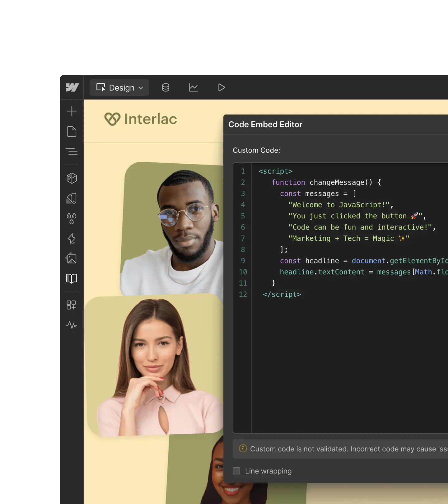Click the closing '</script>' tag line
Image resolution: width=448 pixels, height=504 pixels.
(282, 294)
